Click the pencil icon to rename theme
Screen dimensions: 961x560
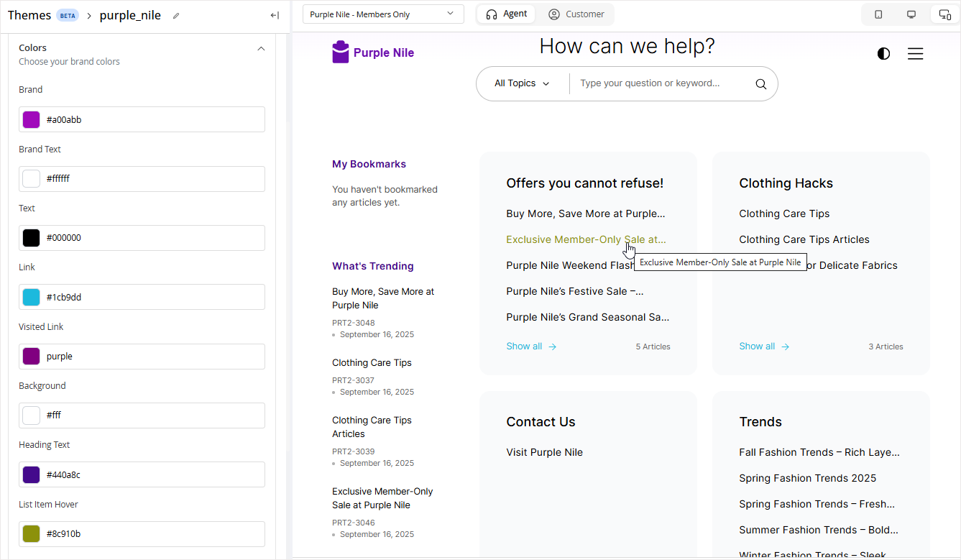tap(177, 16)
